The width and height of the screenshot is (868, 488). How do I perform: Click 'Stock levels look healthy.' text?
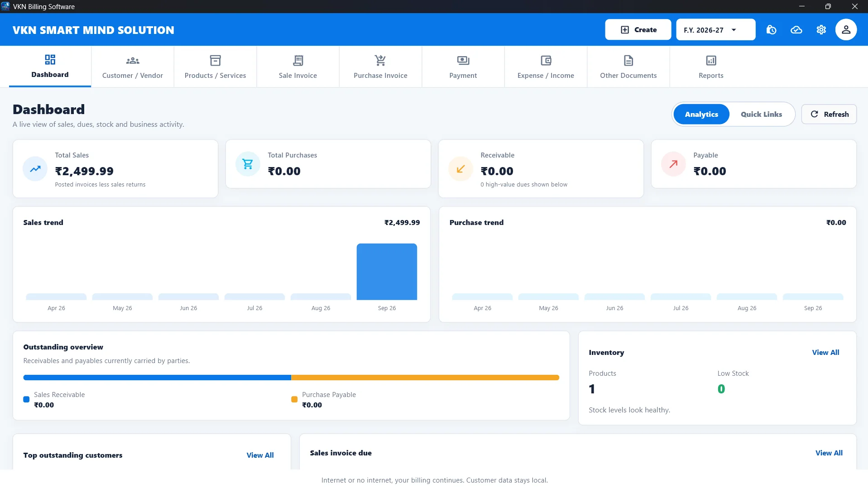(x=629, y=410)
